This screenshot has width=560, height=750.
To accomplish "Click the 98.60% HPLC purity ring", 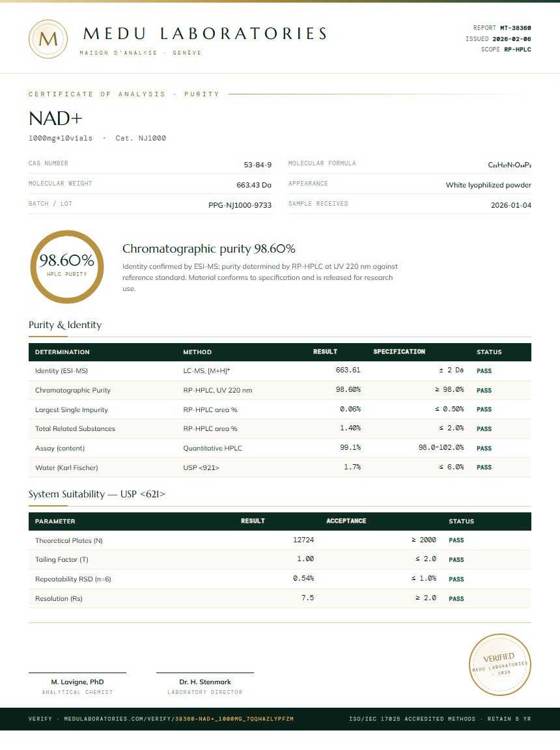I will coord(67,267).
